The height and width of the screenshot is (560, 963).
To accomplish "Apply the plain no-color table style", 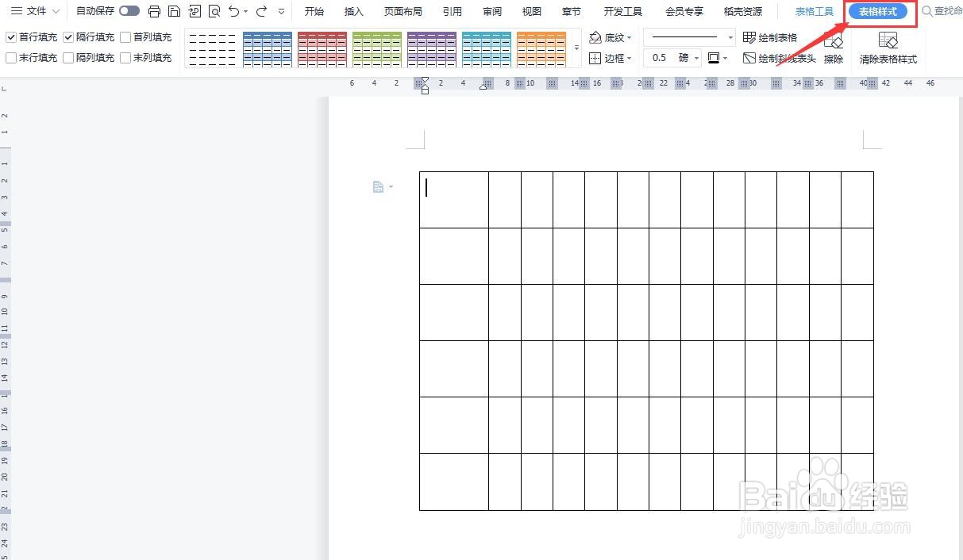I will coord(213,48).
